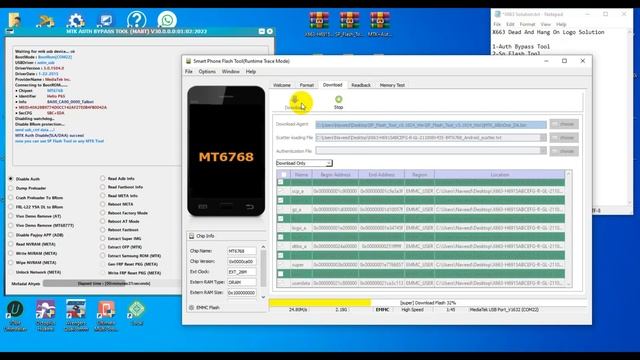The height and width of the screenshot is (360, 640).
Task: Switch to the Format tab
Action: (307, 85)
